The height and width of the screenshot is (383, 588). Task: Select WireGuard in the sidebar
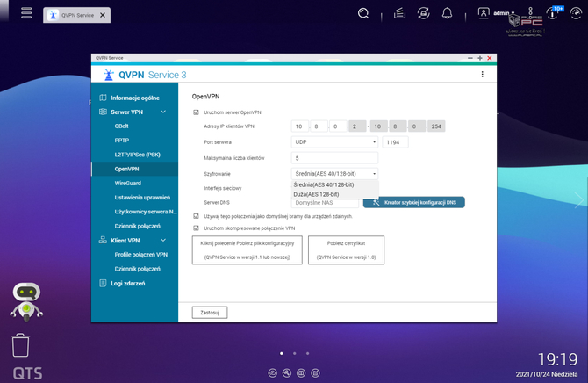(128, 184)
